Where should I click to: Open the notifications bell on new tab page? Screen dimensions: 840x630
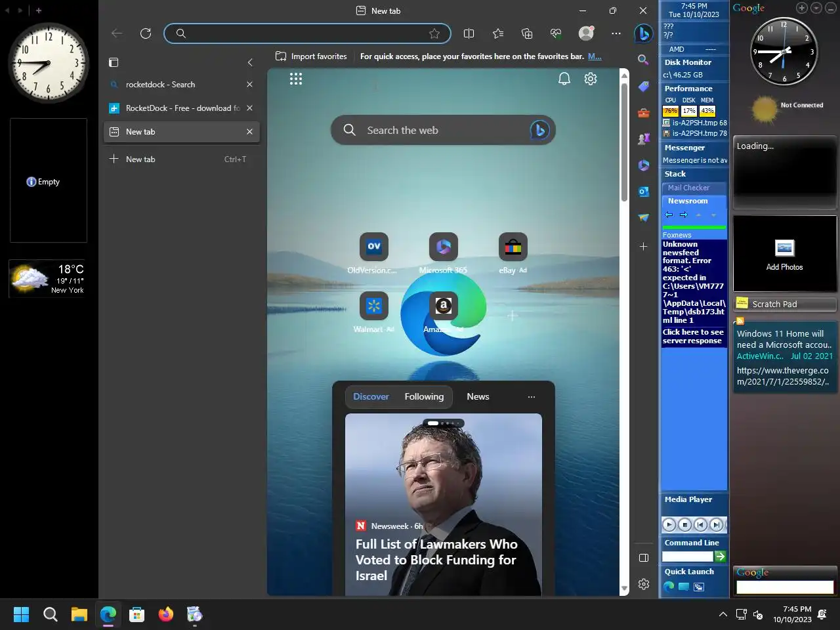pyautogui.click(x=564, y=79)
